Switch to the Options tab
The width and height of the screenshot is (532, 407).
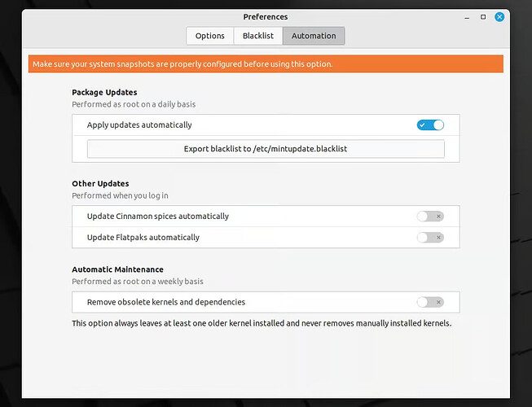tap(209, 36)
